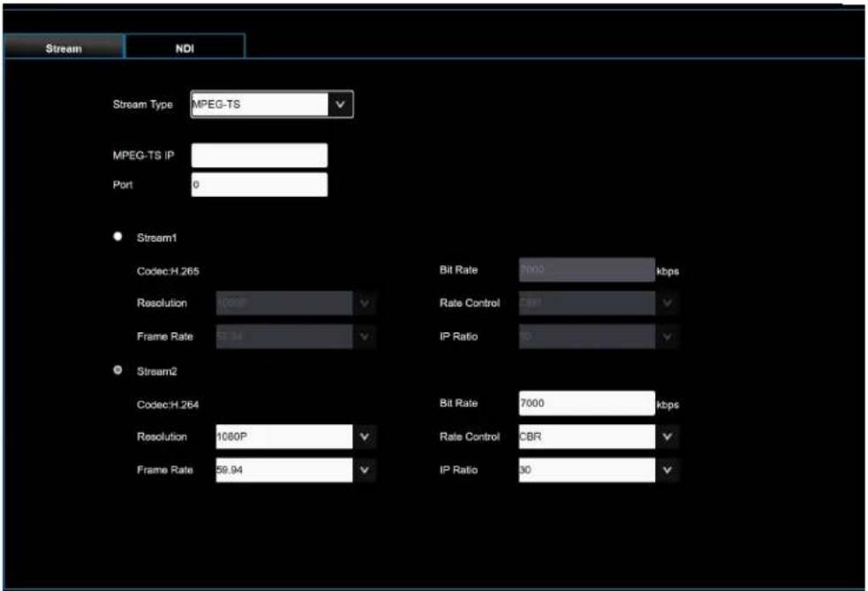Click Stream2 Rate Control CBR box
The width and height of the screenshot is (868, 591).
click(587, 436)
